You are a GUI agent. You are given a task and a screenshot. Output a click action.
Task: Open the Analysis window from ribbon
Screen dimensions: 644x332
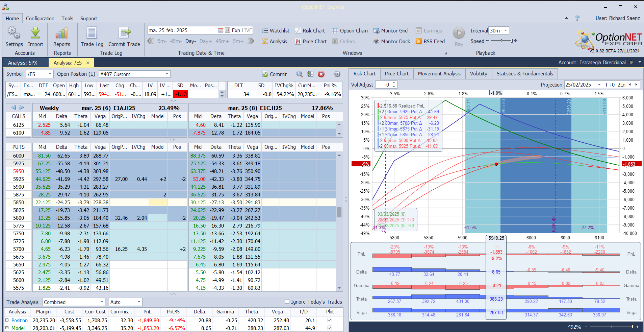[275, 42]
